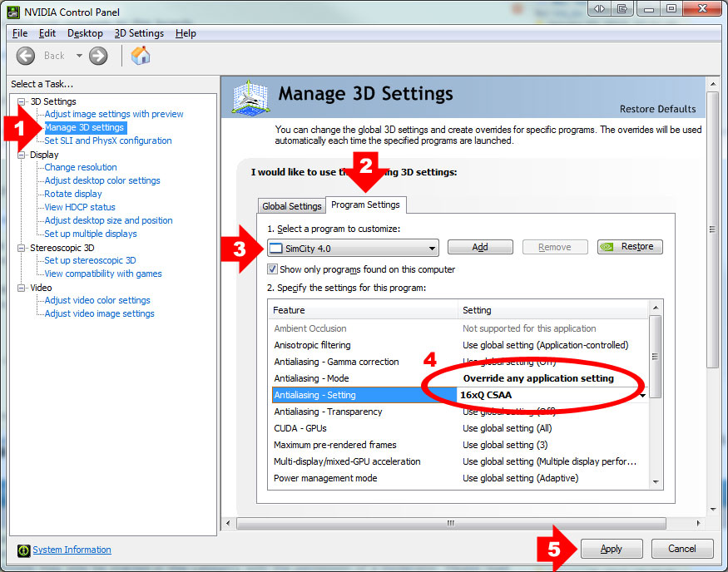Open the SimCity 4.0 program dropdown
Viewport: 728px width, 572px height.
(x=432, y=248)
